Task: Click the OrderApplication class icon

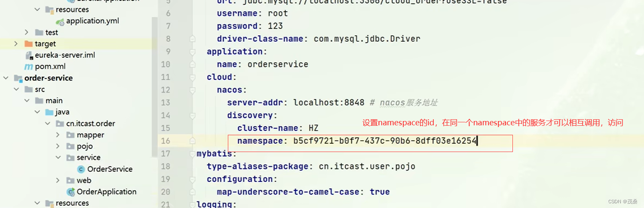Action: [x=71, y=192]
